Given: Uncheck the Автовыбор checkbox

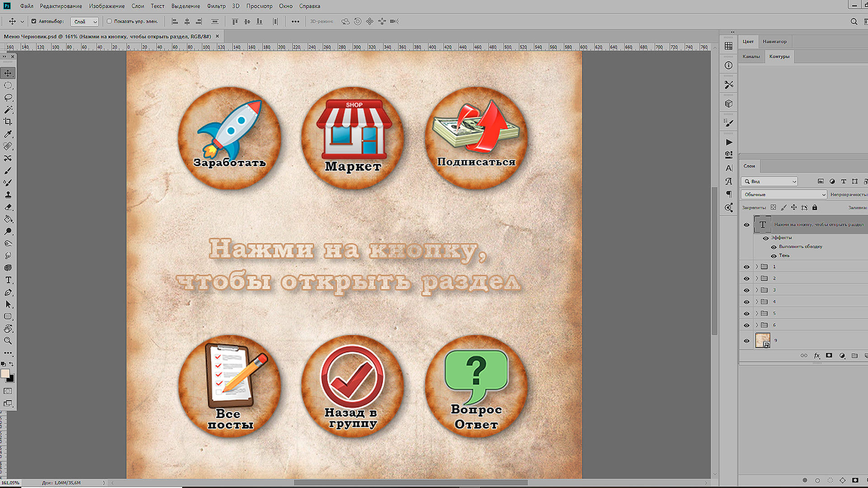Looking at the screenshot, I should click(x=34, y=21).
